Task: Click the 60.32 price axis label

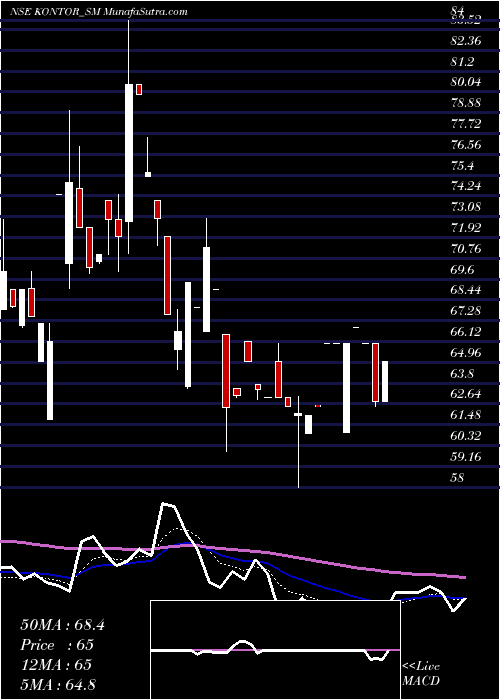Action: point(466,436)
